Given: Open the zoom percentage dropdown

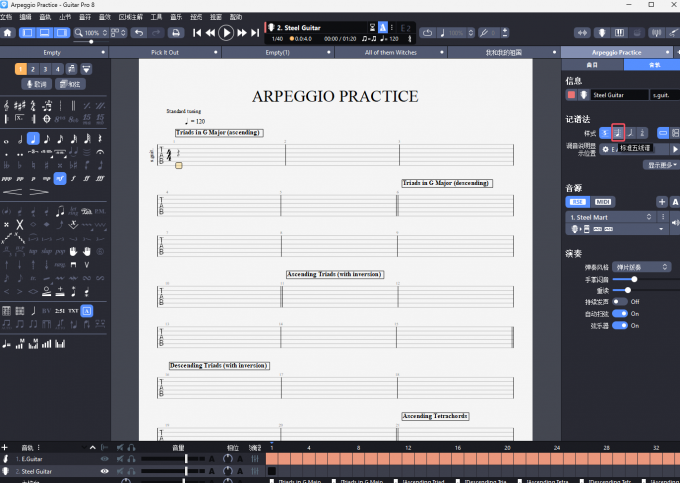Looking at the screenshot, I should point(95,33).
